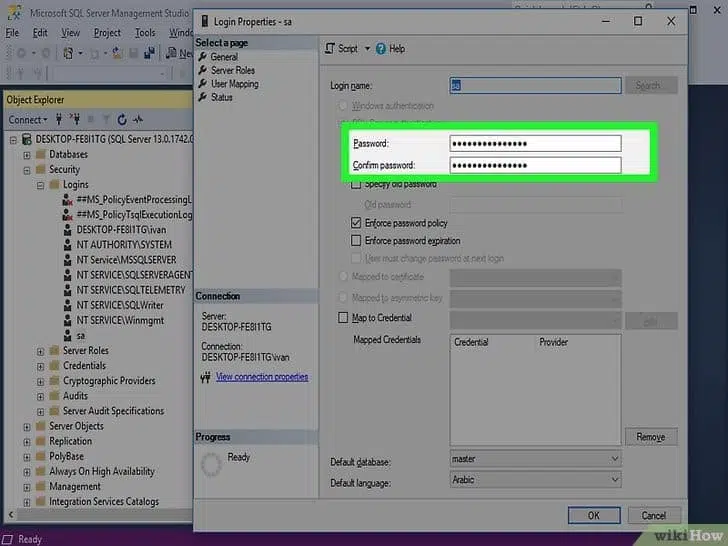Open Help via the question mark icon
This screenshot has height=546, width=728.
[x=381, y=49]
